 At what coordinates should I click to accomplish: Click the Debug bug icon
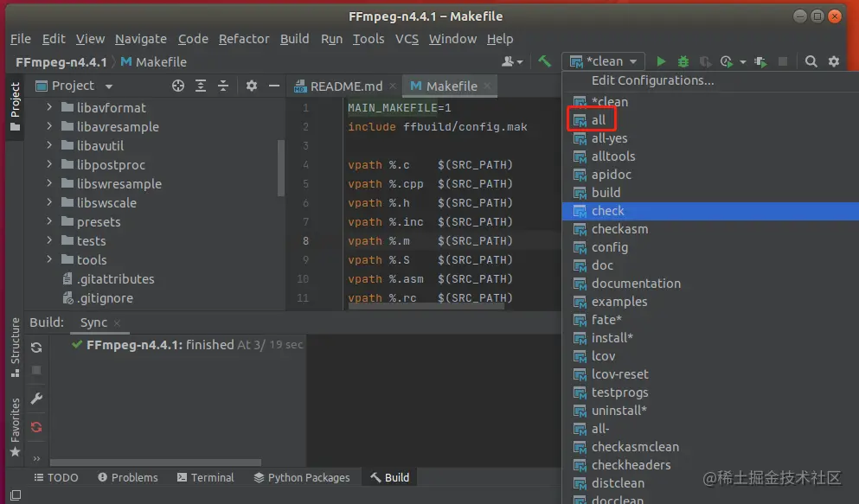683,62
